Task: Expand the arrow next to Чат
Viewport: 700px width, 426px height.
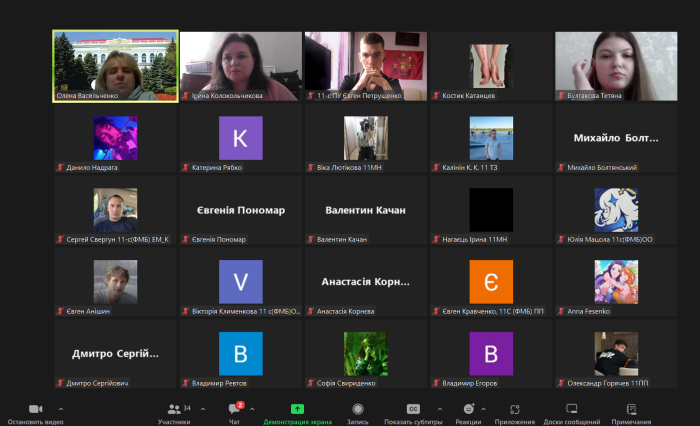Action: click(x=254, y=409)
